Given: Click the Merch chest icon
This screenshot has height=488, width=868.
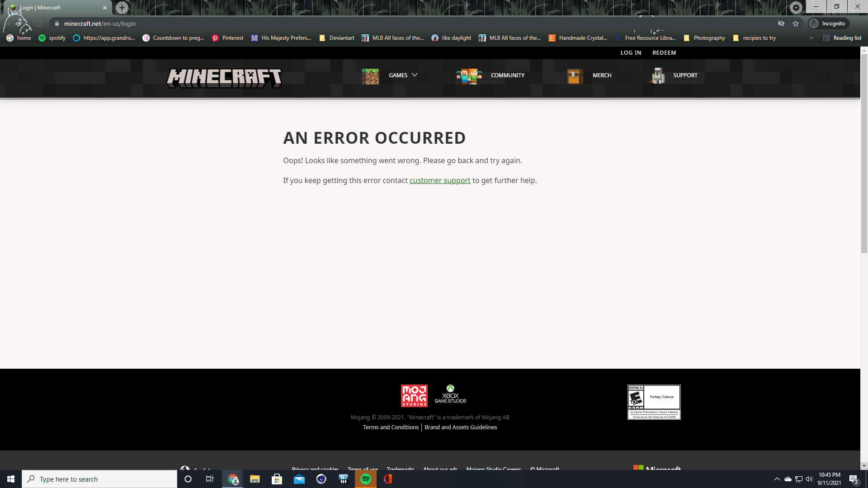Looking at the screenshot, I should (574, 76).
